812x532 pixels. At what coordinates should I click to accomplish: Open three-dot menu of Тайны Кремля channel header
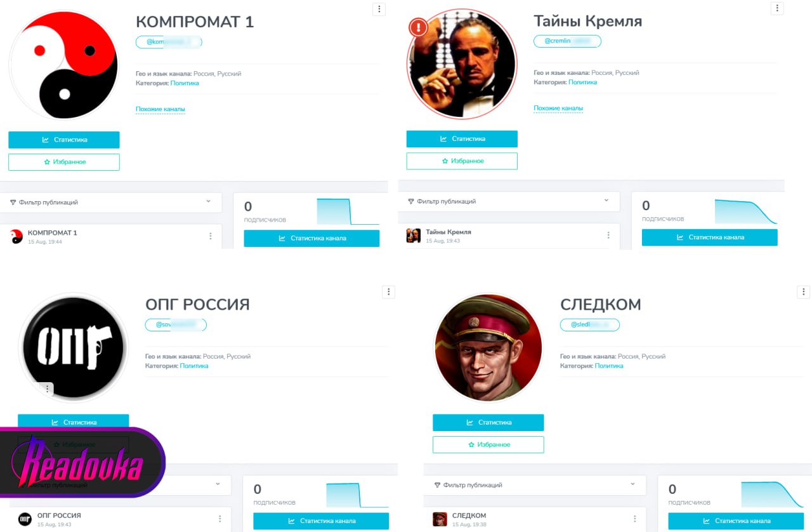777,8
